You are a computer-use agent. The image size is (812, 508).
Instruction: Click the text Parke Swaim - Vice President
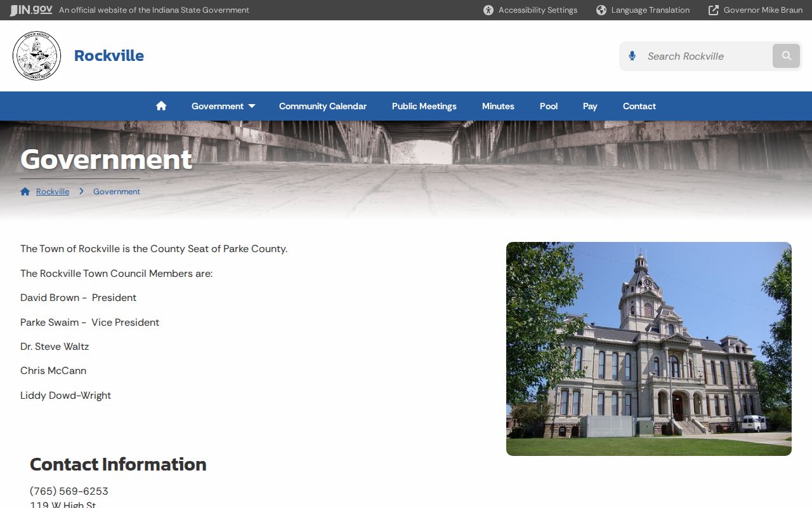89,322
